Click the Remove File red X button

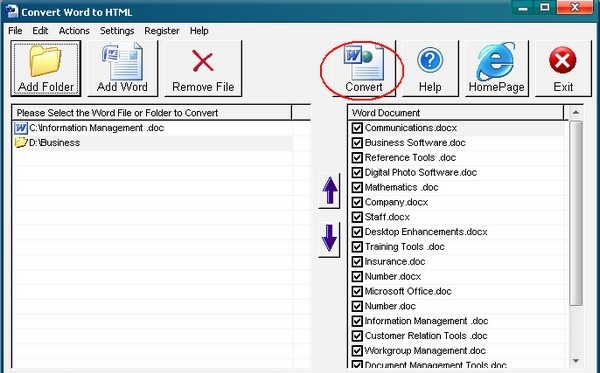pos(203,68)
